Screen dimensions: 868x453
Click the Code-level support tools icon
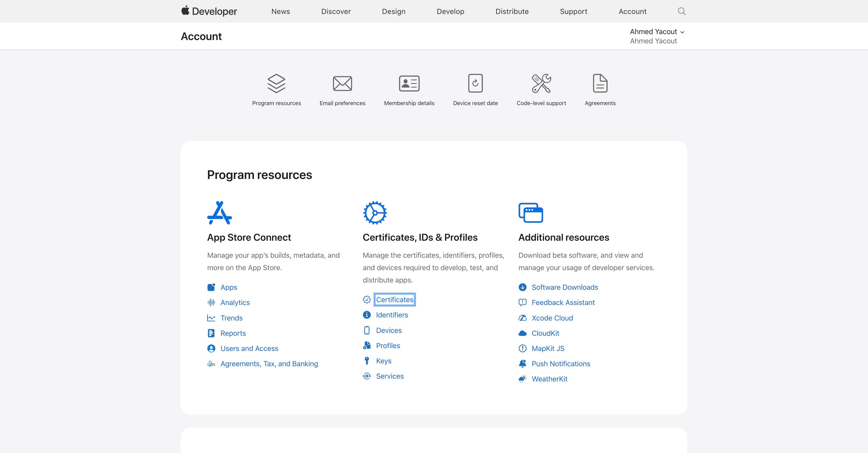[x=541, y=83]
